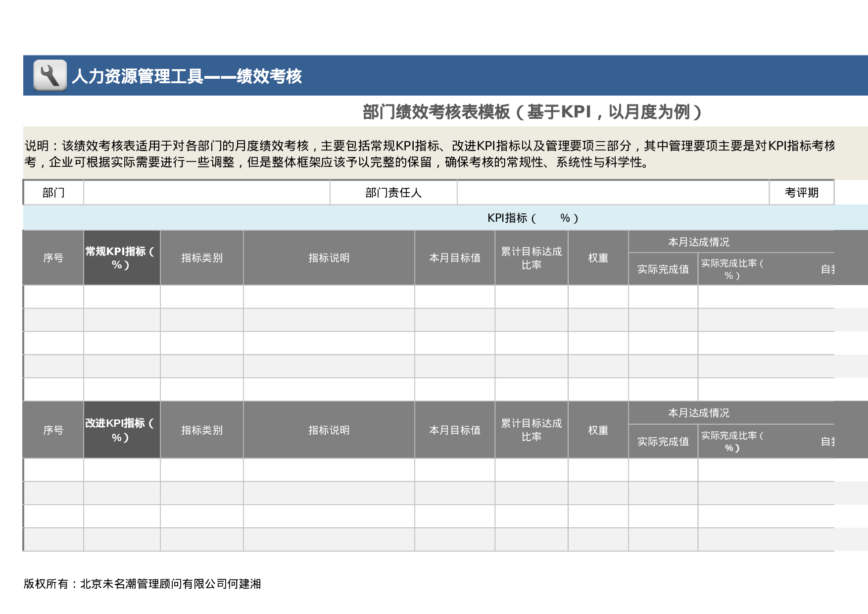
Task: Click the 累计目标达成比率 header cell
Action: click(x=531, y=258)
